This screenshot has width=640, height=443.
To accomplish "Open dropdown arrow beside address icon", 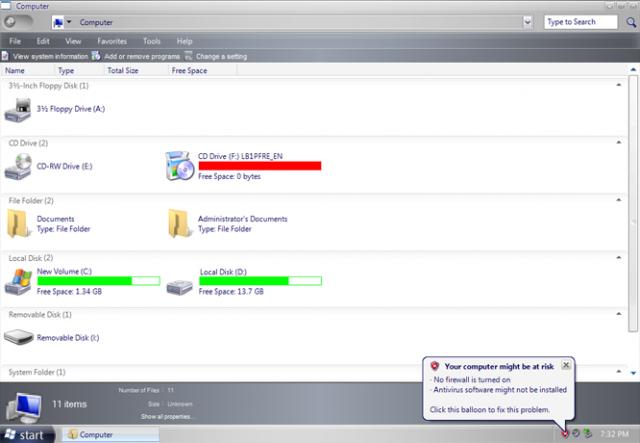I will pos(69,22).
